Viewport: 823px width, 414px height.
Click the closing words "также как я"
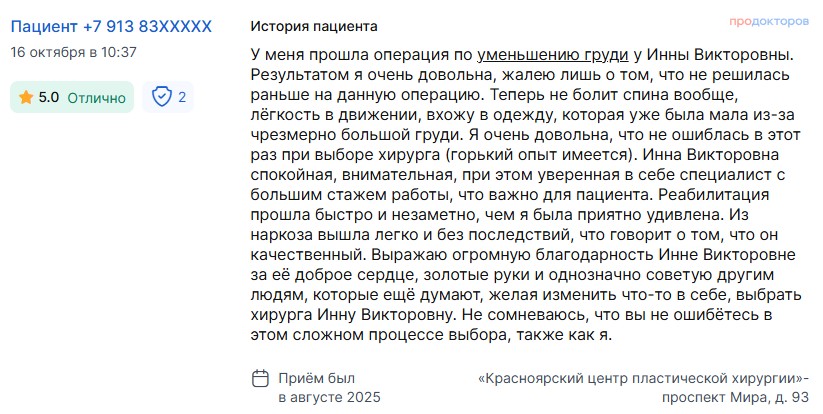[x=572, y=336]
